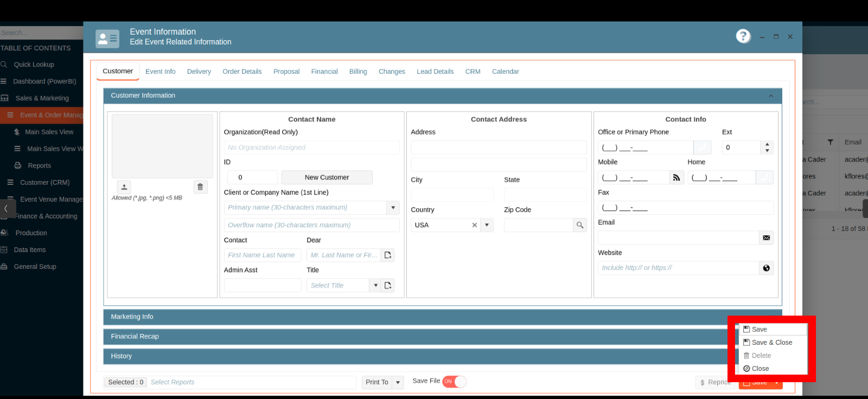
Task: Click the first Address line field
Action: click(499, 147)
